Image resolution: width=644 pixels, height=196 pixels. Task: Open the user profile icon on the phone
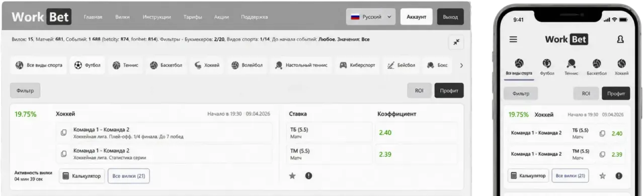pyautogui.click(x=620, y=39)
